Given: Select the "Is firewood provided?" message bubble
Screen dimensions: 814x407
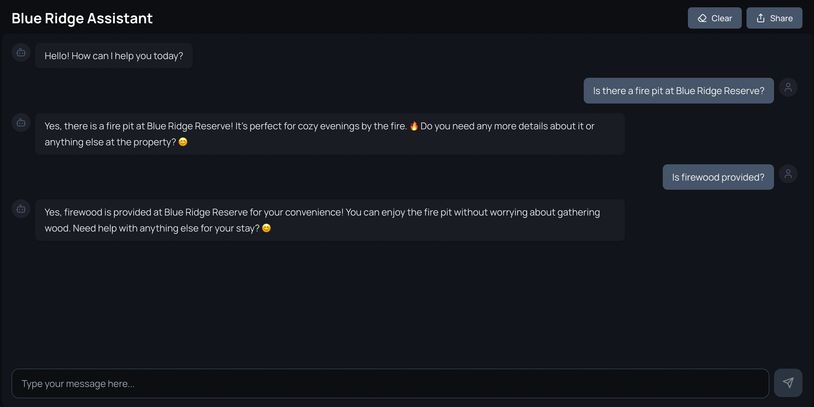Looking at the screenshot, I should [x=718, y=177].
